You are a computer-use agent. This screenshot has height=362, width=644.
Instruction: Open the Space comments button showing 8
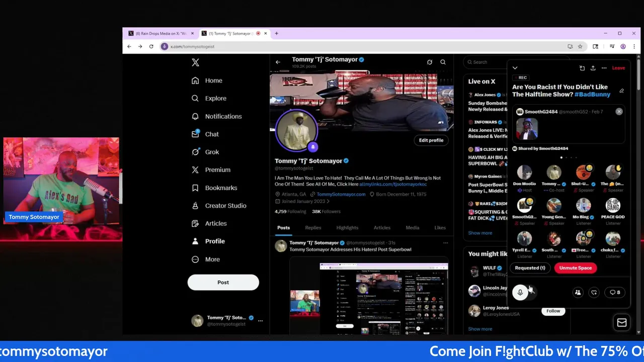(x=615, y=292)
